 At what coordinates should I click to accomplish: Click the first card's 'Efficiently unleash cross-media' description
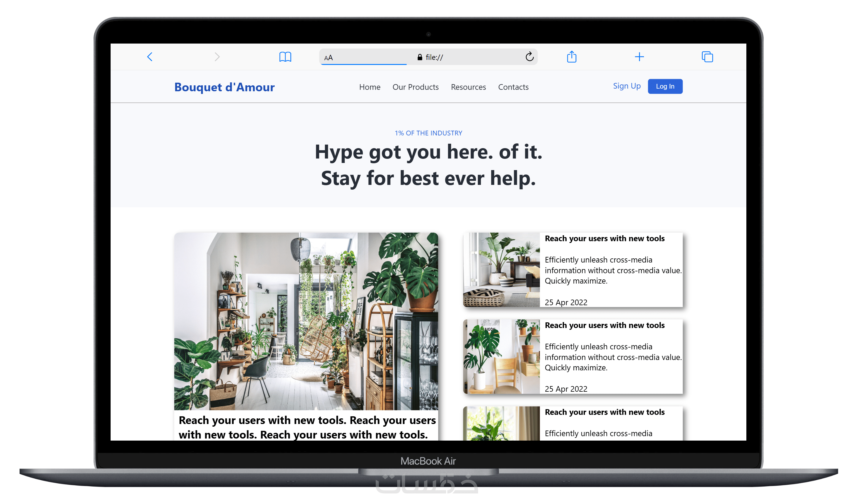point(613,270)
